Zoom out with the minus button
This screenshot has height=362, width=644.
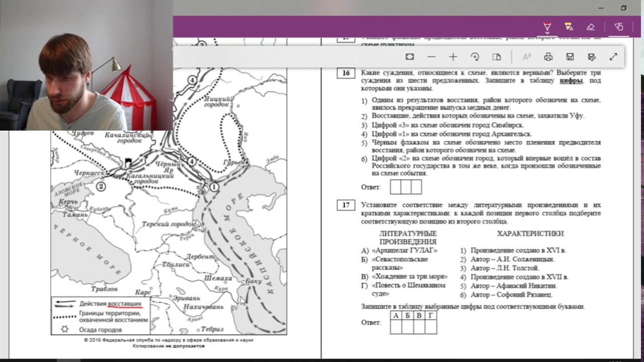[431, 57]
